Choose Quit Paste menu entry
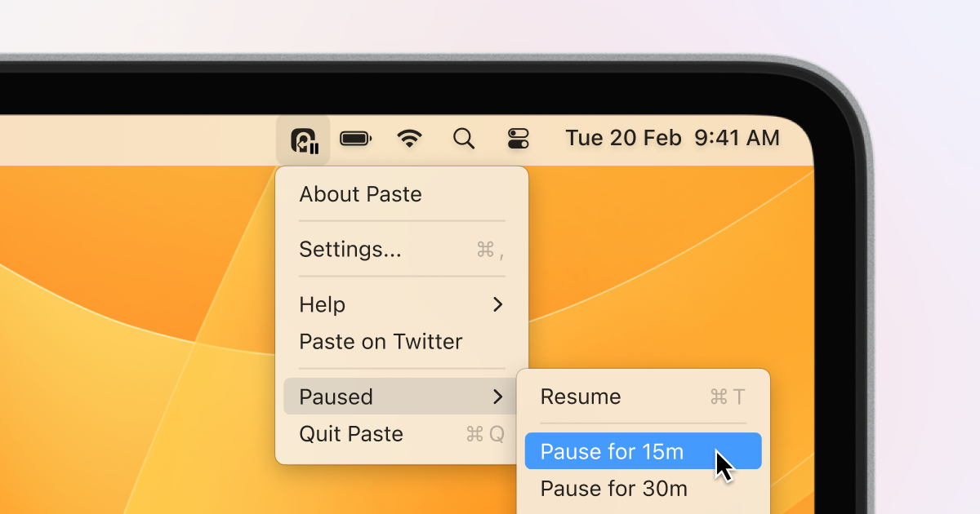This screenshot has width=980, height=514. point(351,434)
